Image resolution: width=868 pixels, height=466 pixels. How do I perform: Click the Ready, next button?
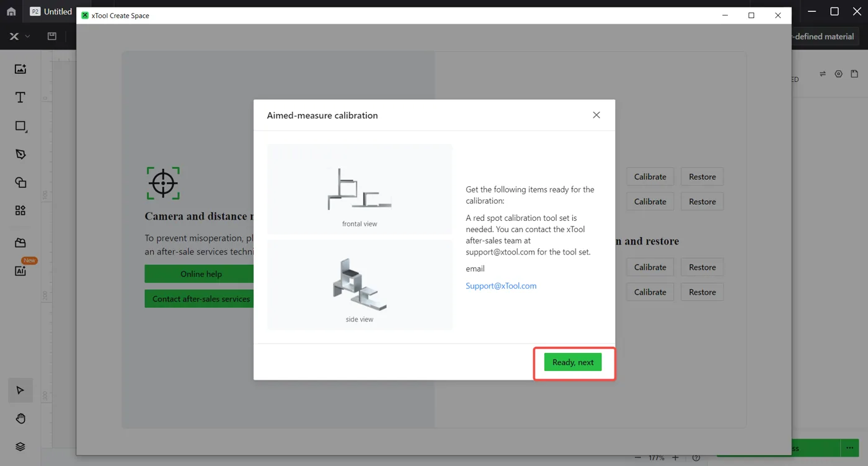point(573,362)
